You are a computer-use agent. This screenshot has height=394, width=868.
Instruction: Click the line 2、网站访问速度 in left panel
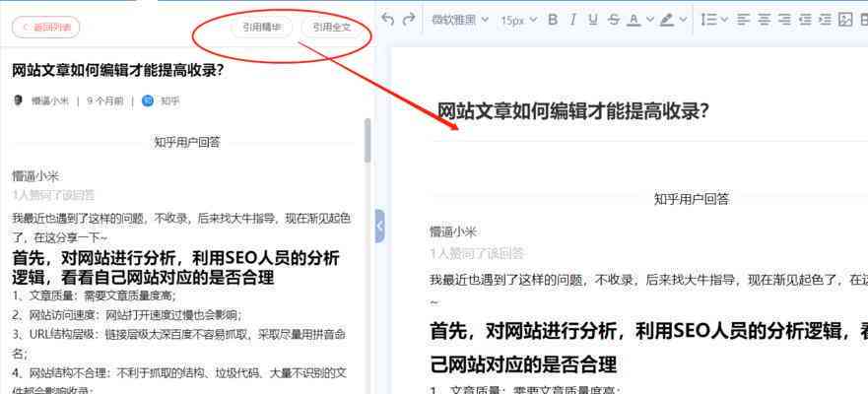[127, 315]
